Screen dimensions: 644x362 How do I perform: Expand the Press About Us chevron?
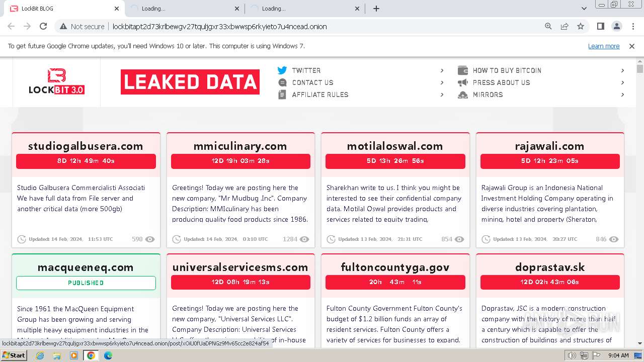coord(622,82)
